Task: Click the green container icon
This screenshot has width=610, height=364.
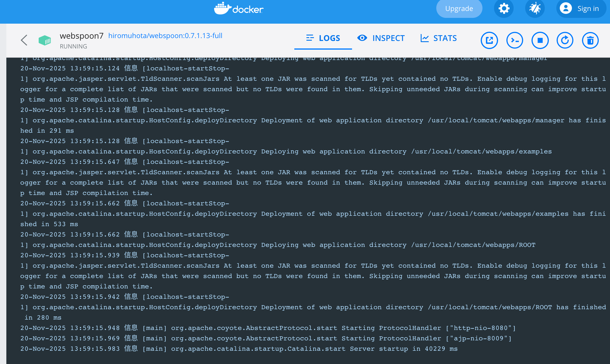Action: click(45, 40)
